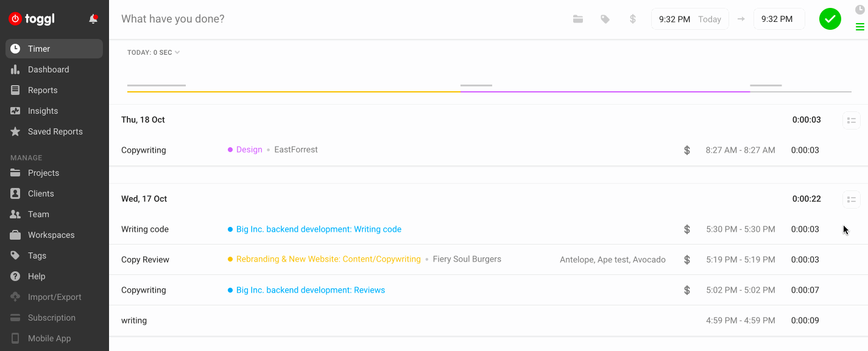Click the Workspaces briefcase icon
The height and width of the screenshot is (351, 868).
coord(15,235)
